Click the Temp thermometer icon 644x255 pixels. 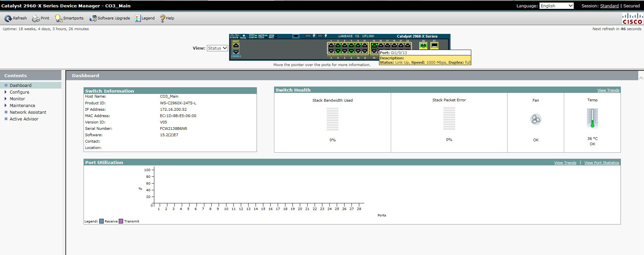coord(592,118)
